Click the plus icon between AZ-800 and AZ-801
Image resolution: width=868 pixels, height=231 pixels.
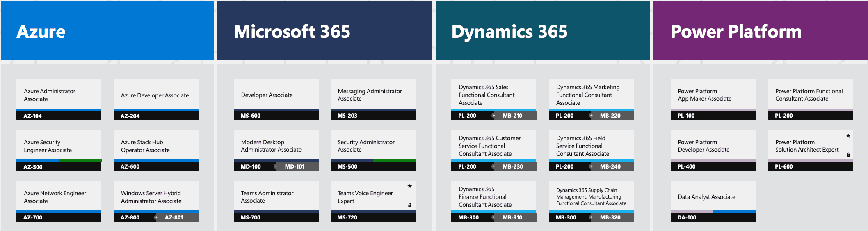[x=155, y=217]
